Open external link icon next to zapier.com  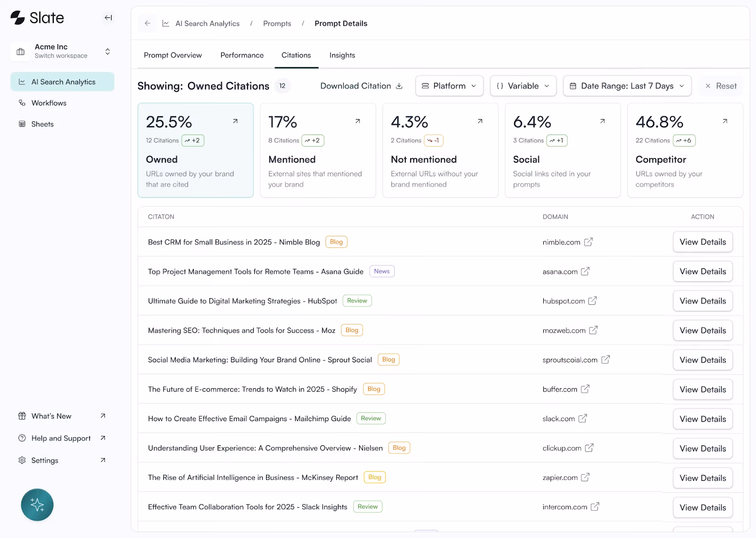(585, 477)
